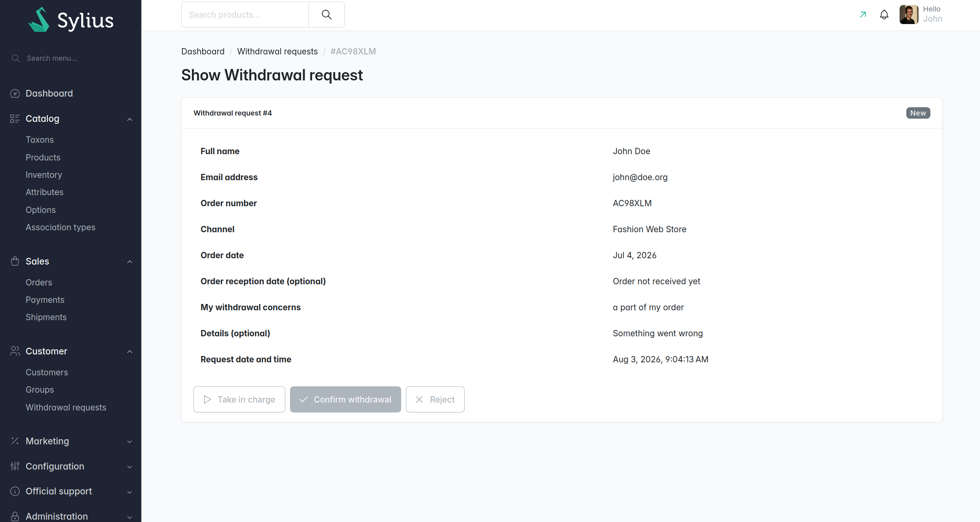
Task: Click the Take in charge button
Action: tap(239, 399)
